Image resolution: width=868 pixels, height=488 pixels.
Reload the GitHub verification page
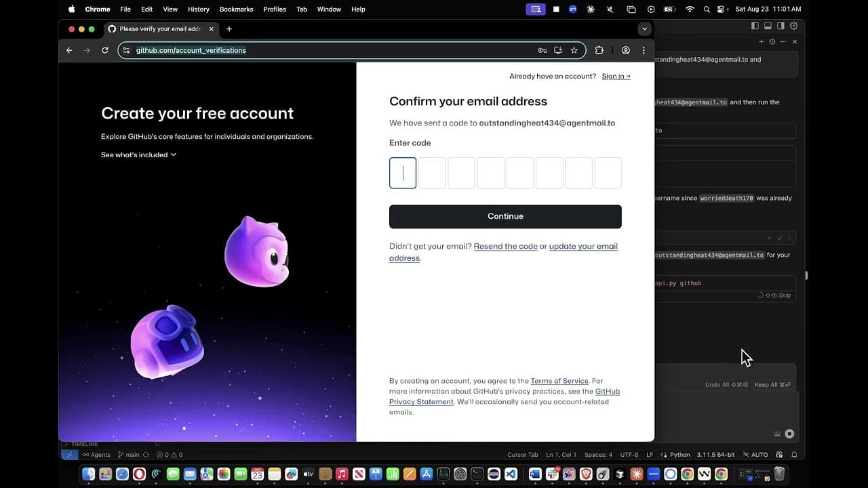pos(105,50)
